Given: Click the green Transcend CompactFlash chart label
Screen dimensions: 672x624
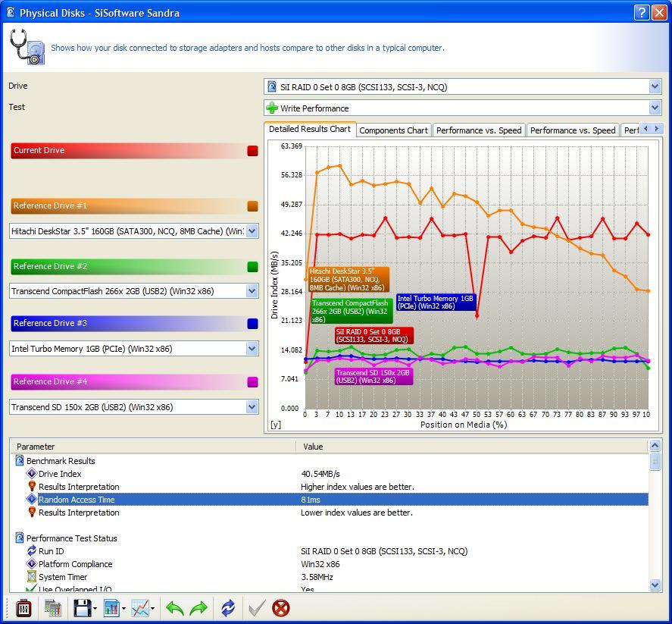Looking at the screenshot, I should pos(351,312).
